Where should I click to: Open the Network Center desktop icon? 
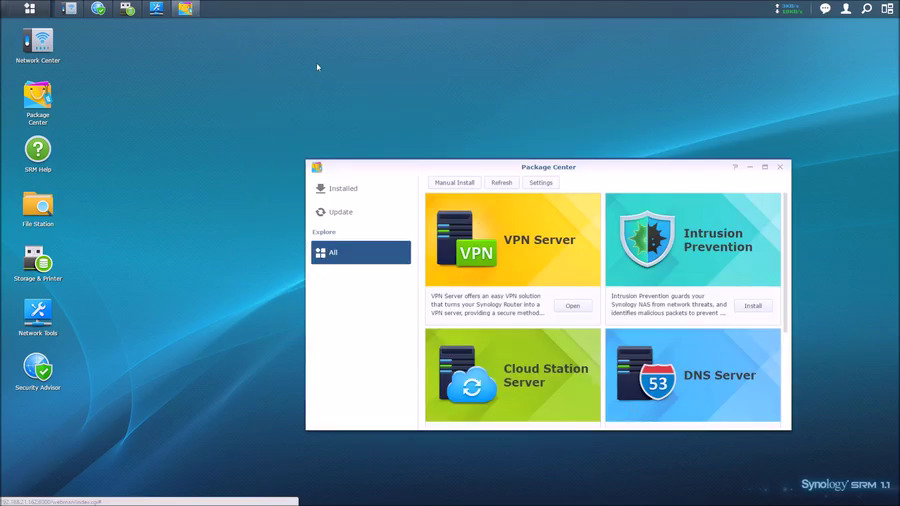click(38, 42)
